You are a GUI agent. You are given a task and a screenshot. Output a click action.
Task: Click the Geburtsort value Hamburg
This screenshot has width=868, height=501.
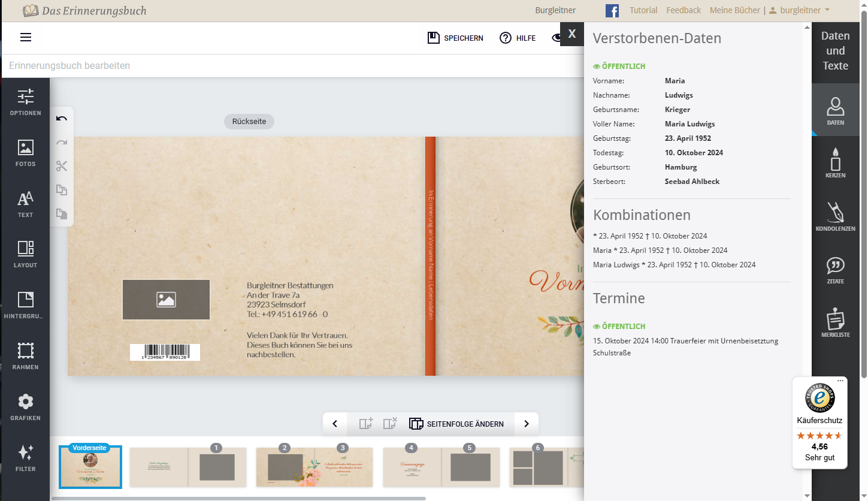click(681, 167)
